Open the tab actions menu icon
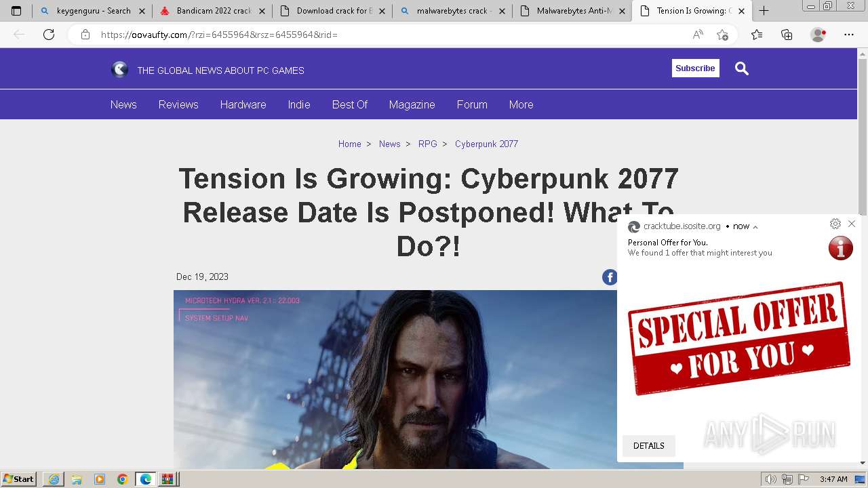Screen dimensions: 868x488 pyautogui.click(x=16, y=11)
